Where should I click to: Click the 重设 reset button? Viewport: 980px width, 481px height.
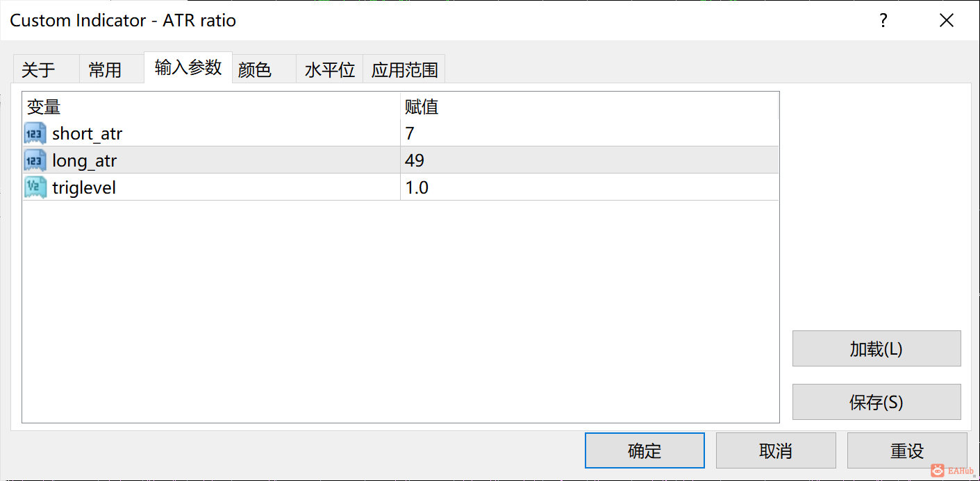[907, 451]
